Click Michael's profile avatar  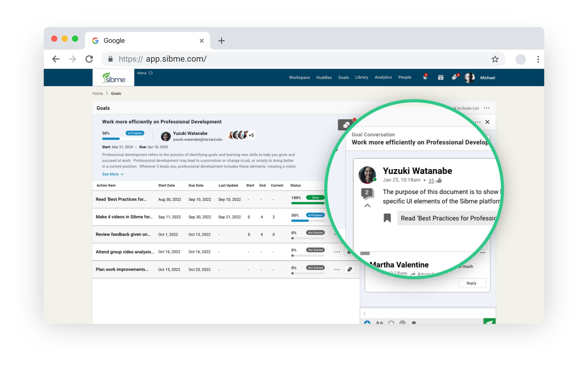469,78
